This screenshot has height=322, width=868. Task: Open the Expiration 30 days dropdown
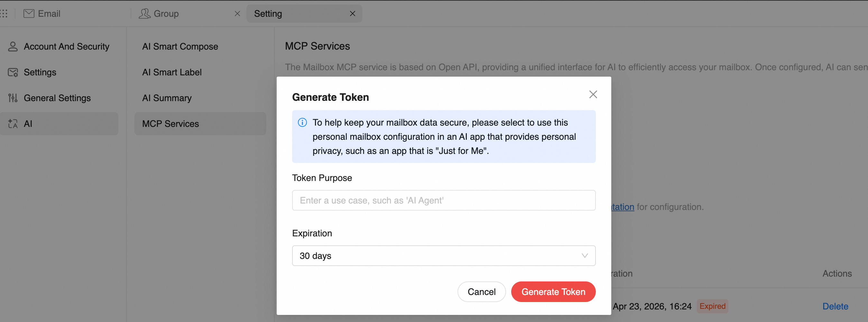444,256
